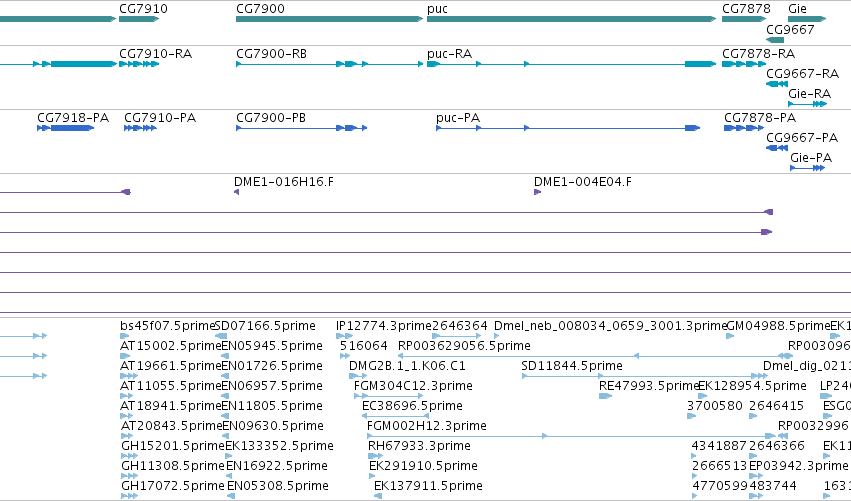Select the 516064 feature label

364,346
